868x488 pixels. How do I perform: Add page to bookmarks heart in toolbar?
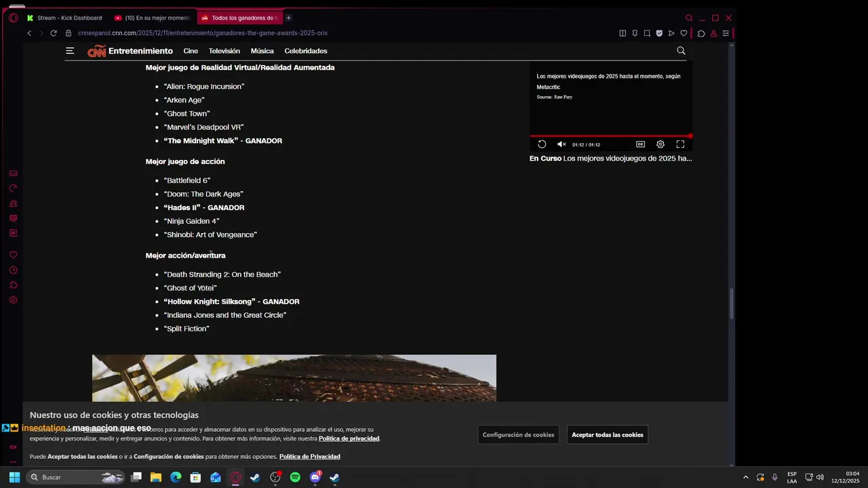click(x=684, y=33)
